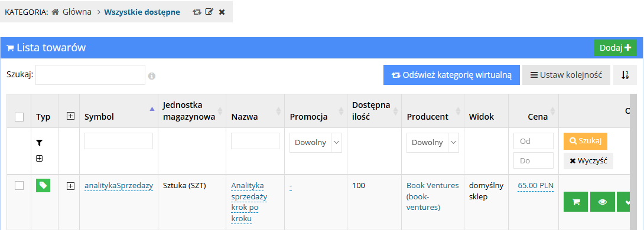Click the green eye preview button
Screen dimensions: 644x230
(x=603, y=202)
